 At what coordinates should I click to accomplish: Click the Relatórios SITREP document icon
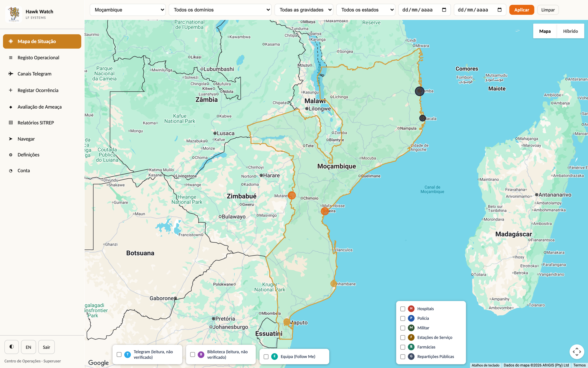point(11,122)
